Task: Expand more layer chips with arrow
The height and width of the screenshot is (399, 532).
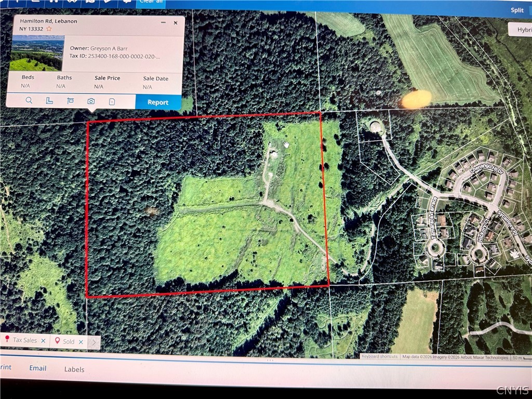Action: pyautogui.click(x=95, y=343)
